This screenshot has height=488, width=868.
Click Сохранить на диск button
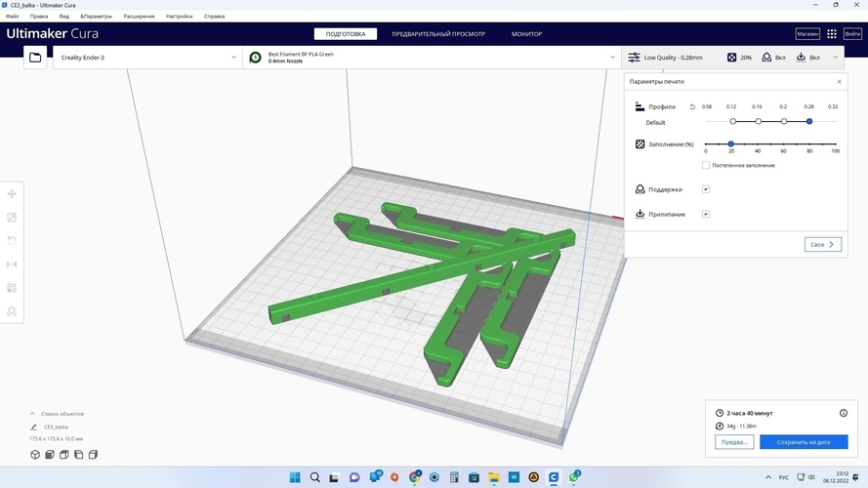point(804,442)
